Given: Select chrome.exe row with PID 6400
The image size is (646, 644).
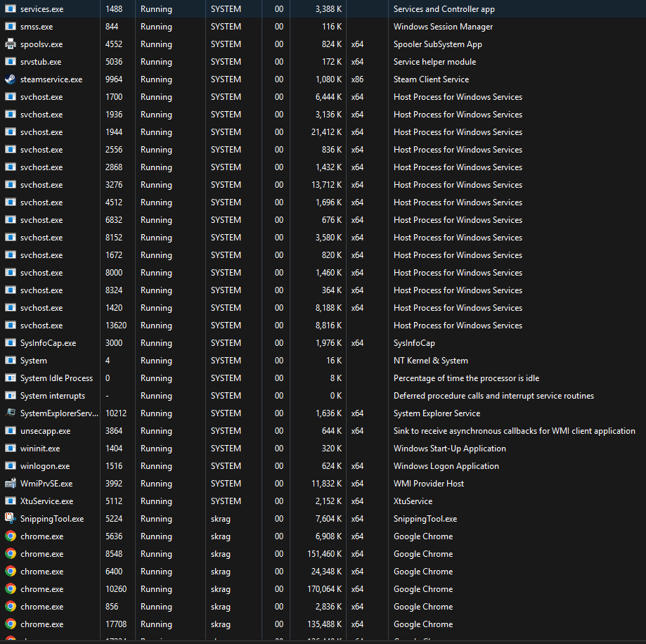Looking at the screenshot, I should 323,572.
